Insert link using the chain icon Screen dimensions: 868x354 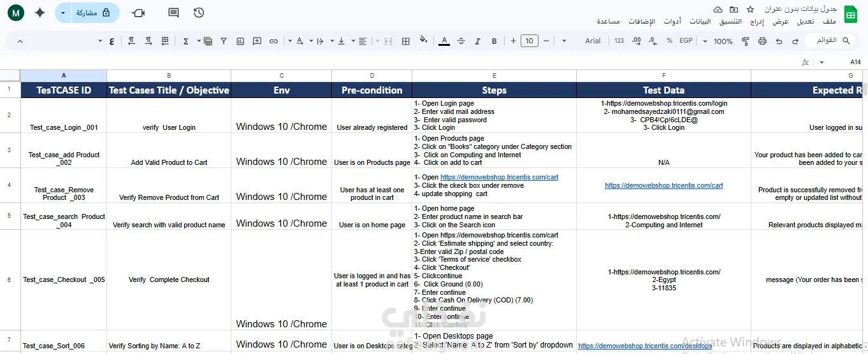[x=273, y=41]
